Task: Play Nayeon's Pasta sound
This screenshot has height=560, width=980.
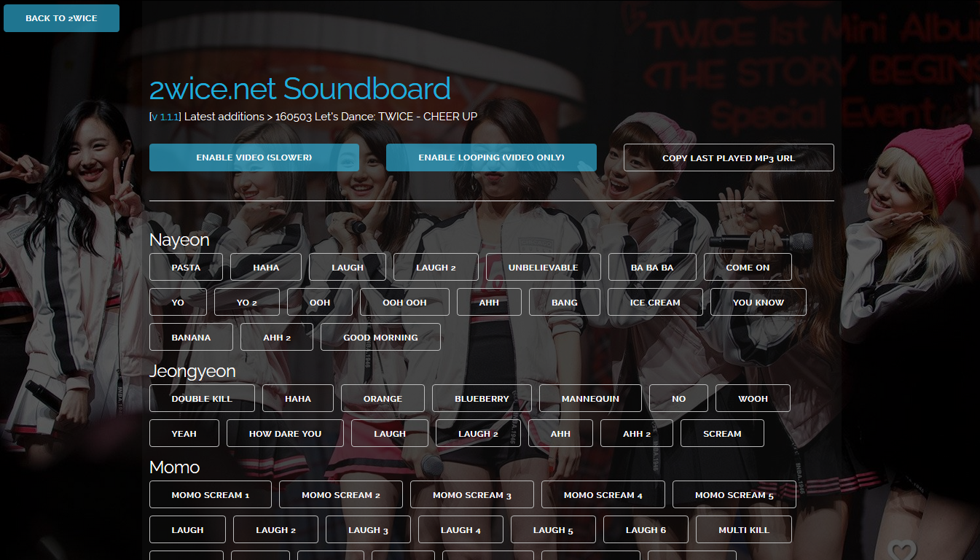Action: 186,267
